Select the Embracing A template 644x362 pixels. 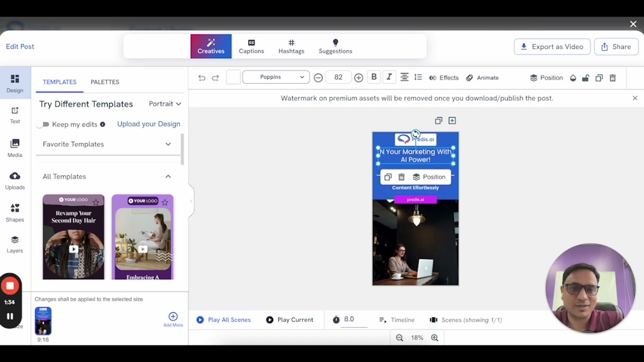142,237
